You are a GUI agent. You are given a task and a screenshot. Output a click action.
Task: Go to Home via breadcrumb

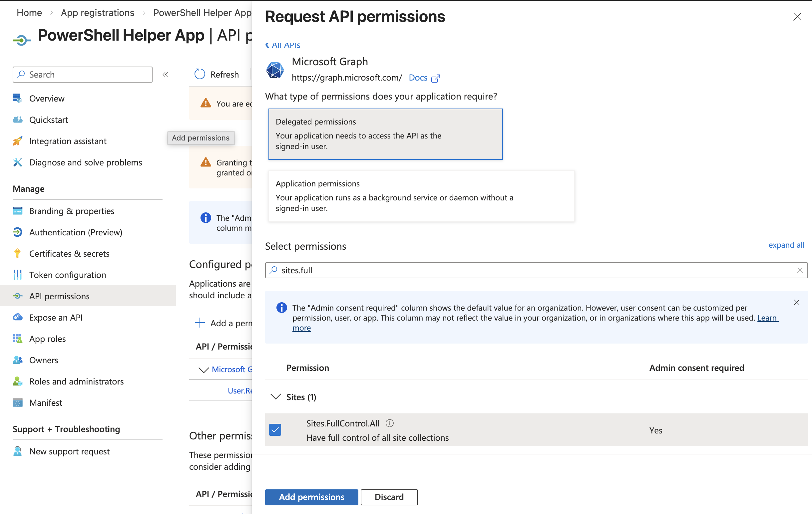pyautogui.click(x=29, y=12)
